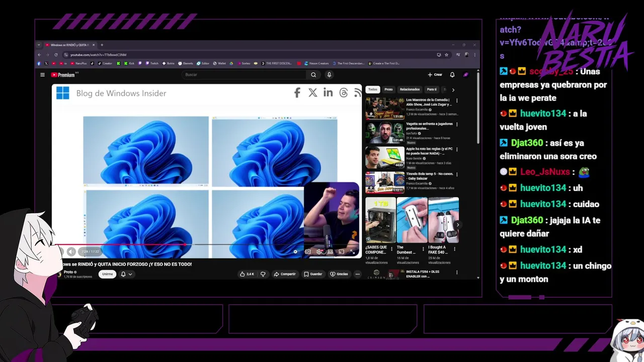This screenshot has width=644, height=362.
Task: Open the YouTube hamburger guide menu
Action: click(x=43, y=75)
